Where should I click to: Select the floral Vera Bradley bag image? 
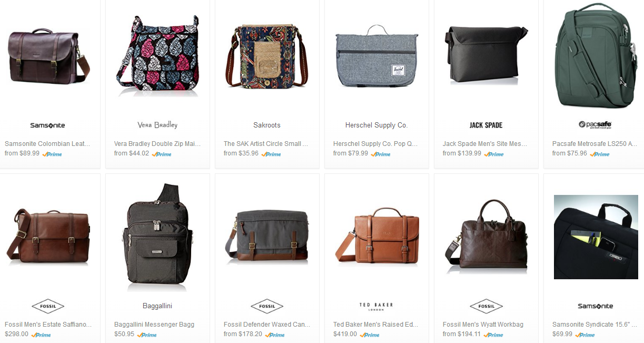(157, 56)
